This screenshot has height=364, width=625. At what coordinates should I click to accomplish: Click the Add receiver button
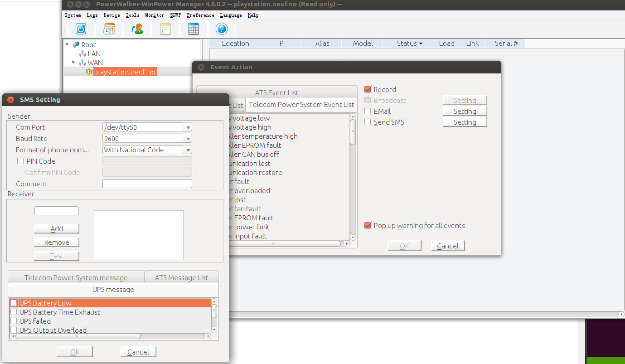(x=57, y=228)
